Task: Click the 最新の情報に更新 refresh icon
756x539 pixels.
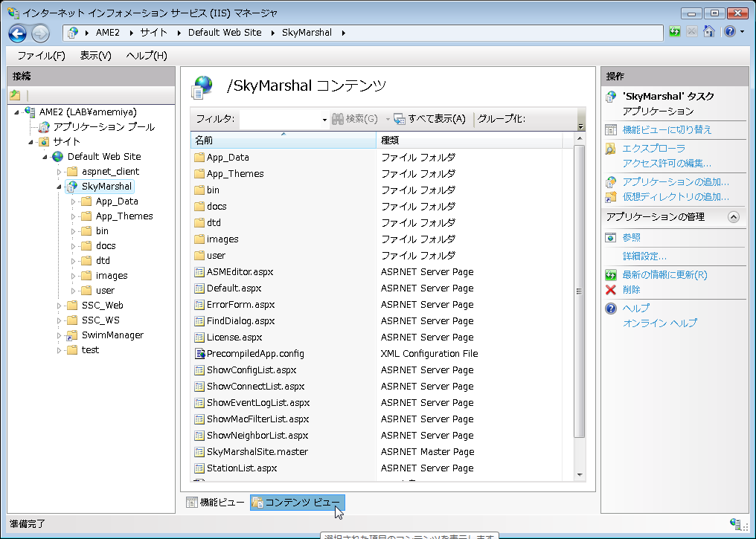Action: tap(611, 275)
